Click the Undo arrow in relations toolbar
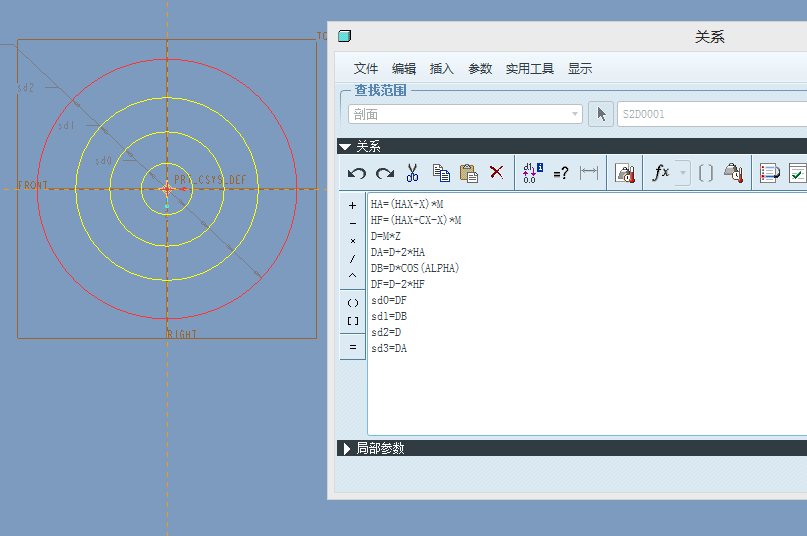The image size is (807, 536). 357,173
